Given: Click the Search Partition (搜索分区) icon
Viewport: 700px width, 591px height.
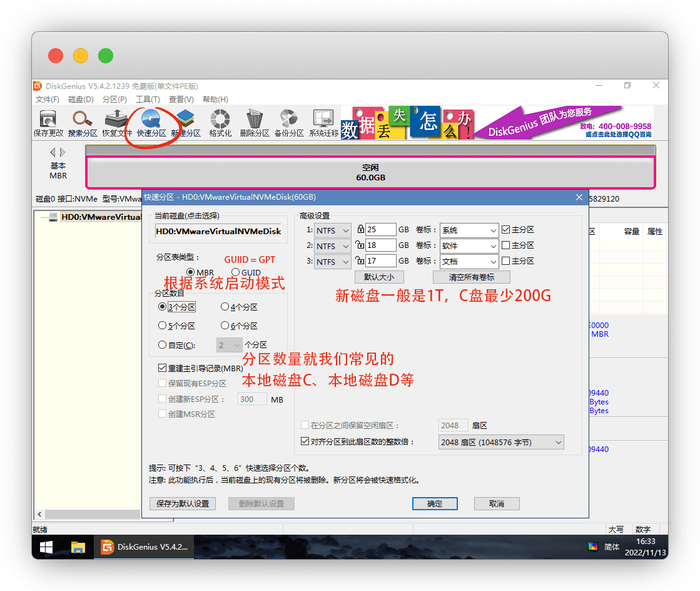Looking at the screenshot, I should (83, 123).
